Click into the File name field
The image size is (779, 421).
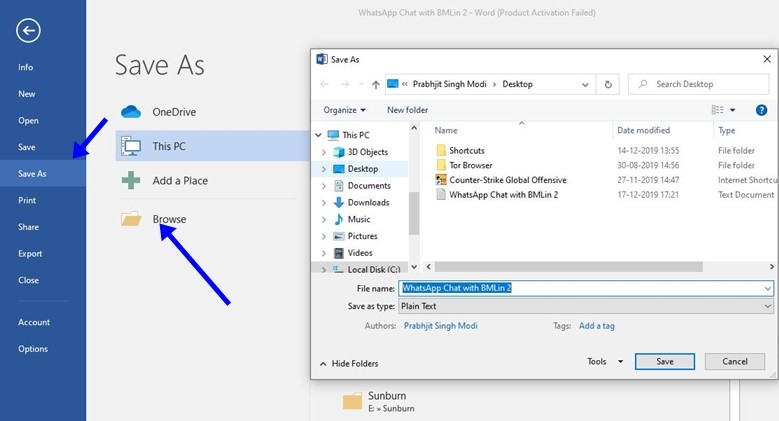pos(581,288)
